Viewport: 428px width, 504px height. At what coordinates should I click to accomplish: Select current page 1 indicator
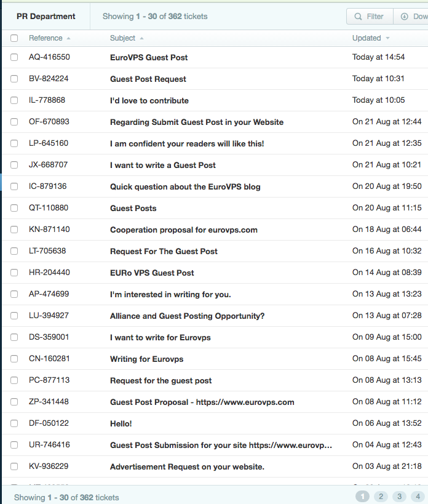(362, 497)
